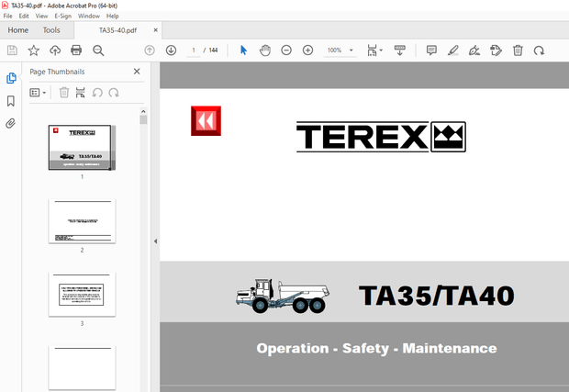The image size is (569, 392).
Task: Switch to the Home tab
Action: point(18,30)
